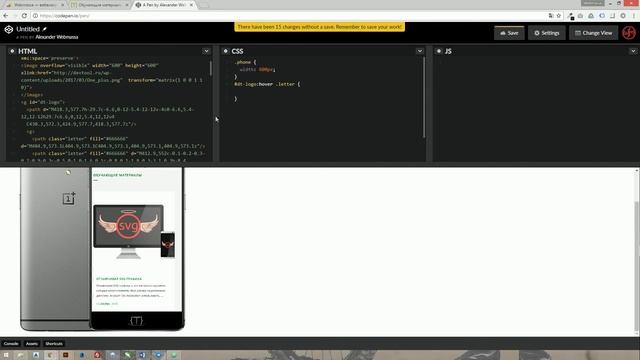Expand the HTML panel dropdown arrow

click(206, 51)
